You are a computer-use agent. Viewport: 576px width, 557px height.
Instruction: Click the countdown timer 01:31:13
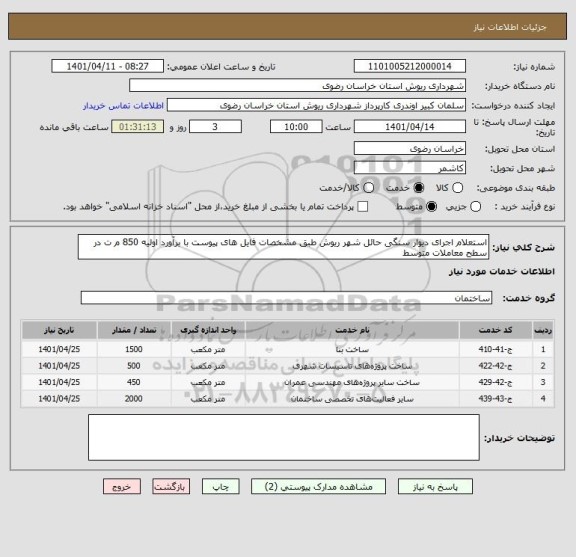[x=138, y=127]
